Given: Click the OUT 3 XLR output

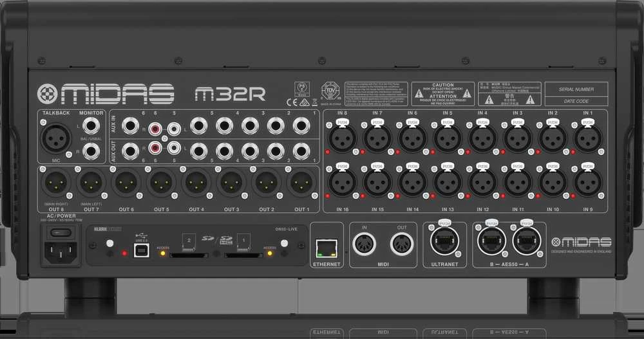Looking at the screenshot, I should click(x=232, y=183).
